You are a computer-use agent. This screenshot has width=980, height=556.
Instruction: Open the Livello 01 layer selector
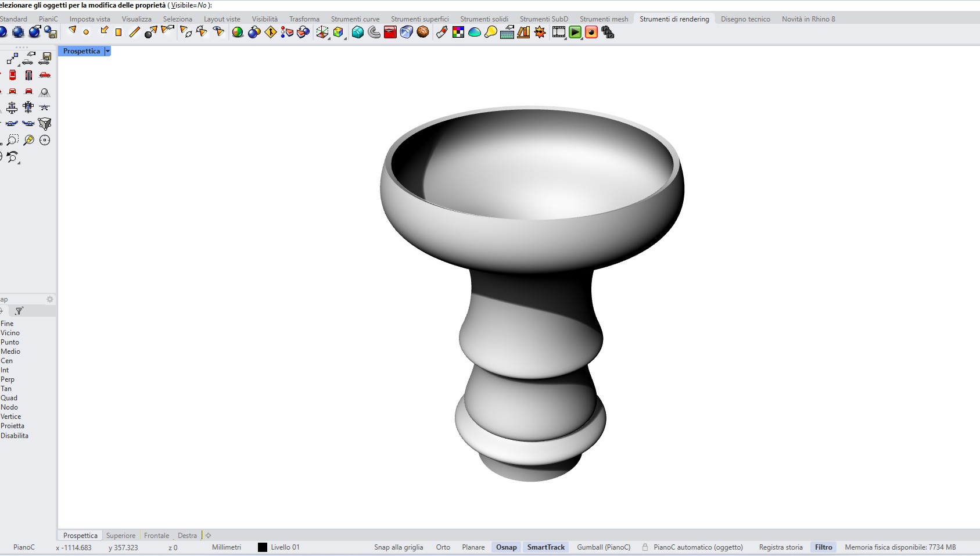click(285, 547)
